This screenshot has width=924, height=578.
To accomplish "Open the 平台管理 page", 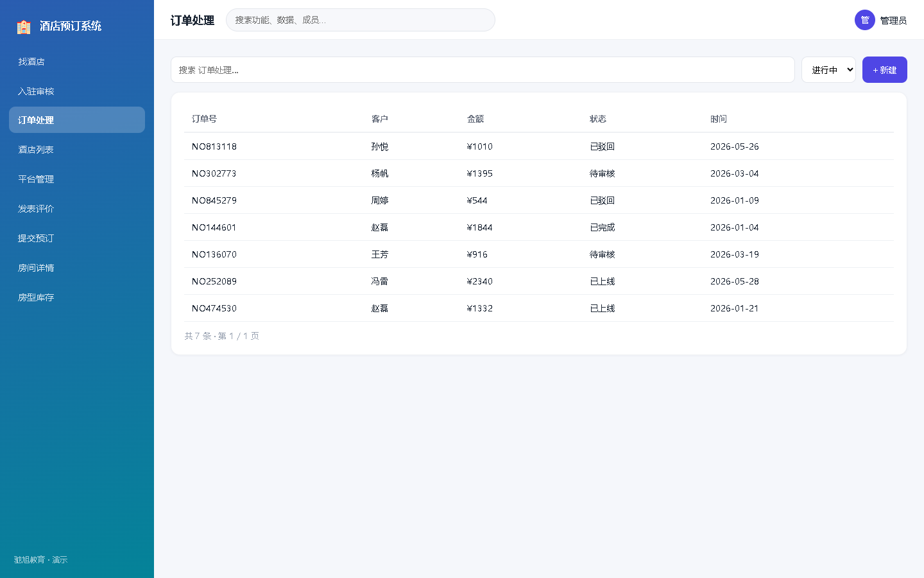I will [77, 179].
